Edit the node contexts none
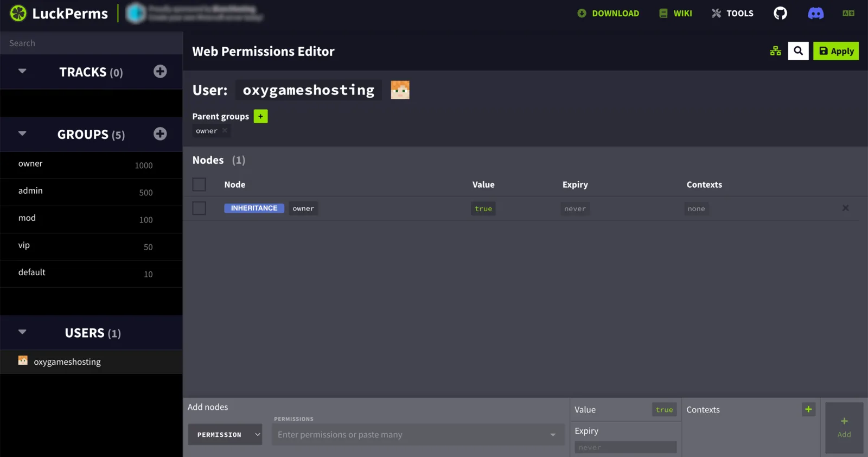 click(x=697, y=208)
